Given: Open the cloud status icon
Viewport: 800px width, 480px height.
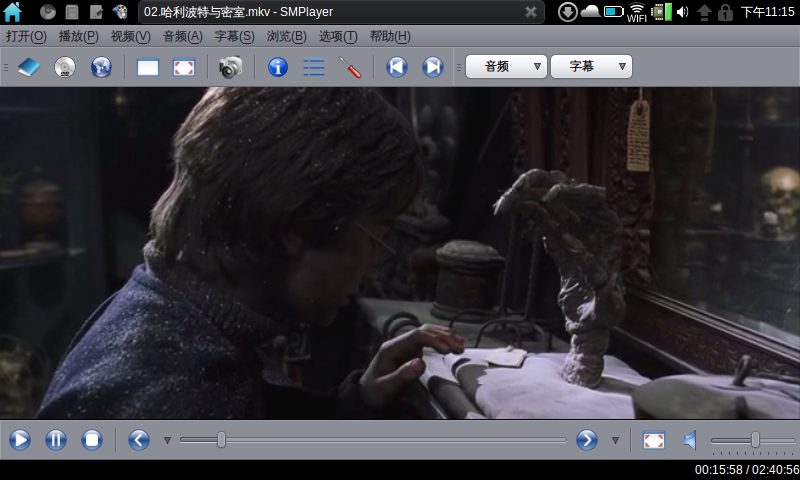Looking at the screenshot, I should tap(590, 11).
